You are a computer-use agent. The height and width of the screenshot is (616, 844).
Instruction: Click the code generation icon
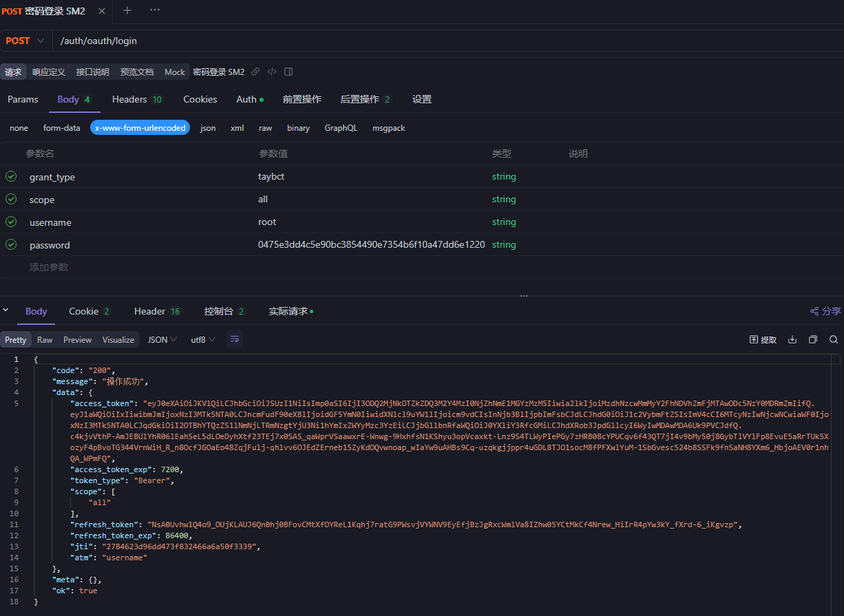click(272, 72)
